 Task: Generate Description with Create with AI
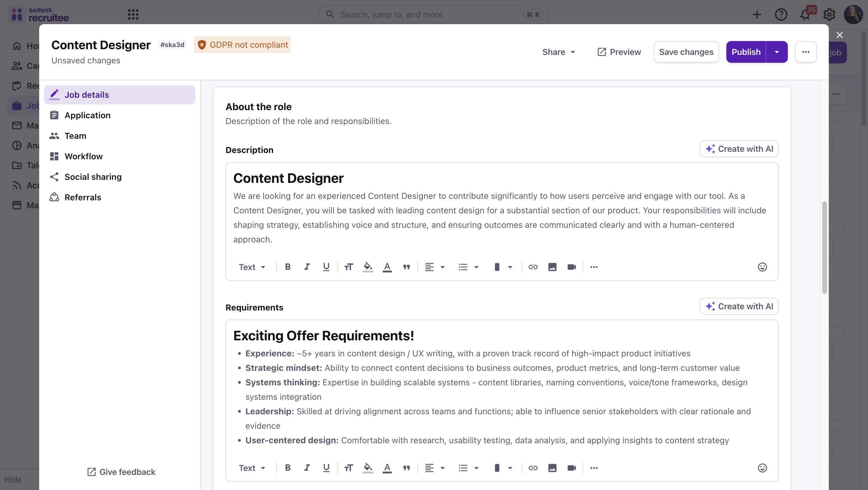point(739,149)
